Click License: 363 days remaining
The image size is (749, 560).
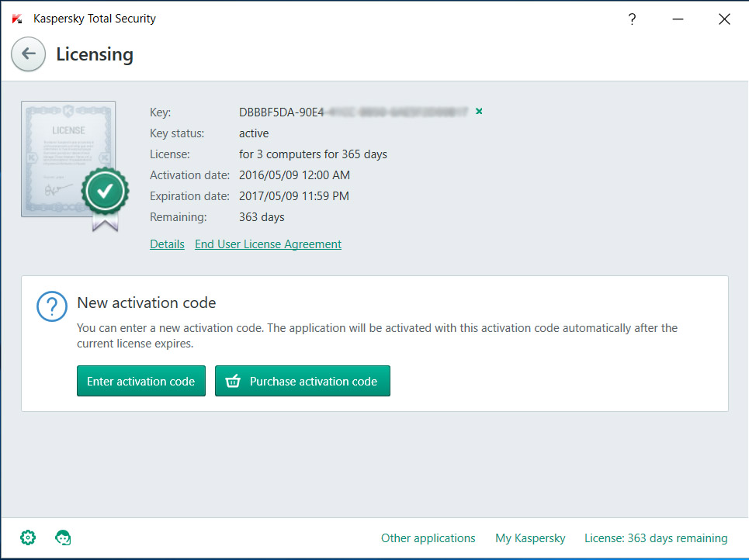tap(656, 538)
